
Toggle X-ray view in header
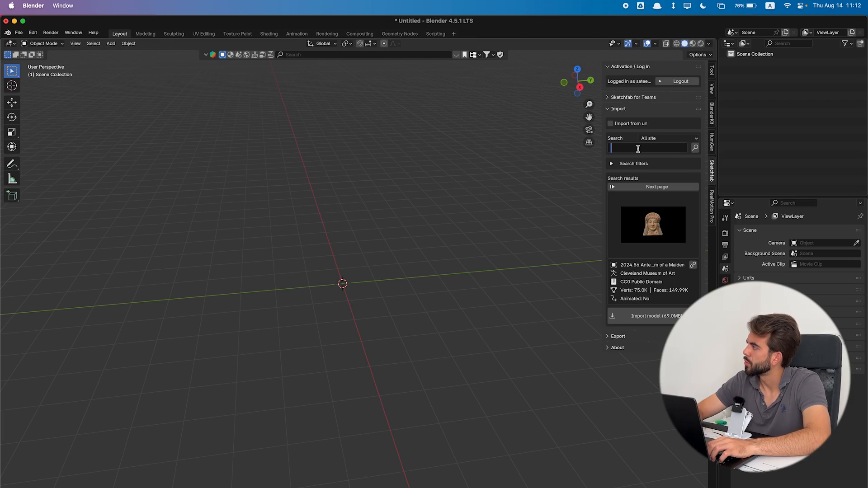point(666,43)
